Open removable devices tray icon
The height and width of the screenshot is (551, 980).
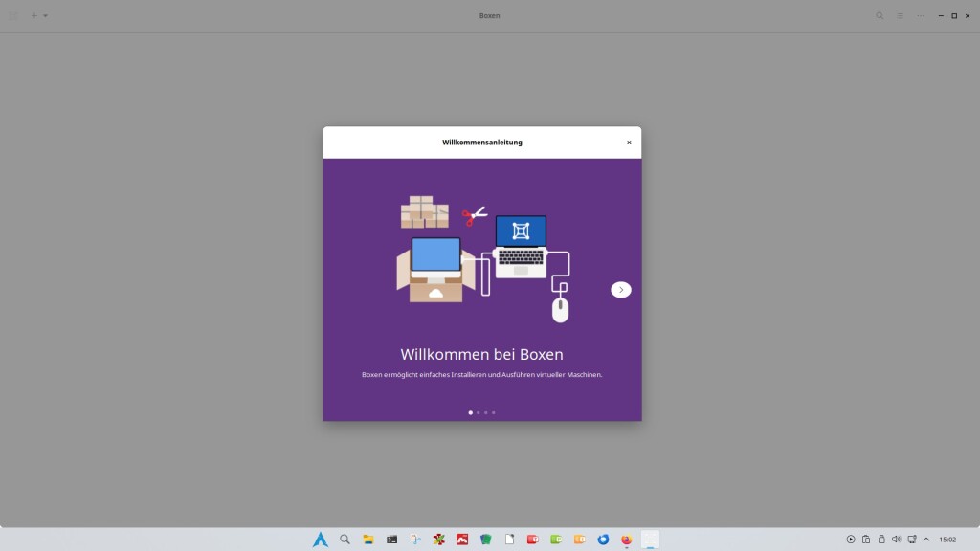click(x=881, y=540)
